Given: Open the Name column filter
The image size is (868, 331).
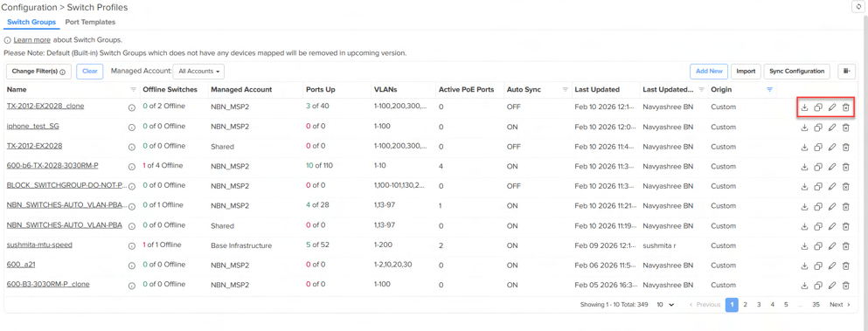Looking at the screenshot, I should coord(133,90).
